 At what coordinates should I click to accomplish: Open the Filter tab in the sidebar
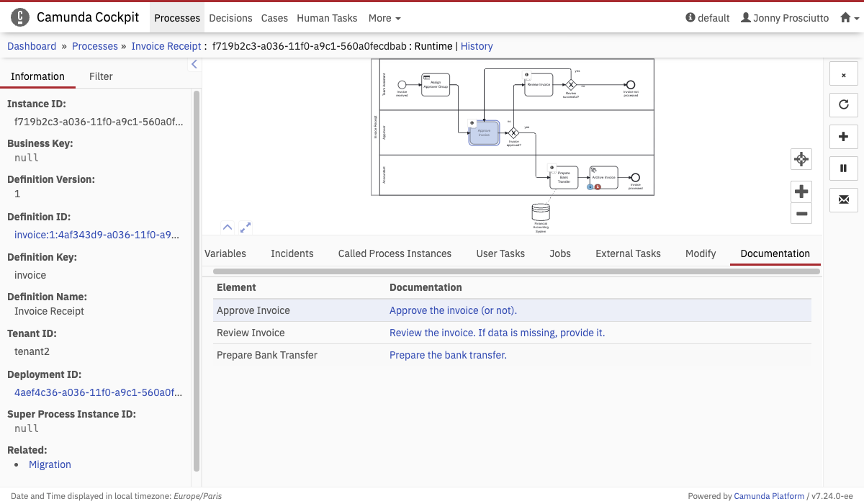(x=101, y=76)
